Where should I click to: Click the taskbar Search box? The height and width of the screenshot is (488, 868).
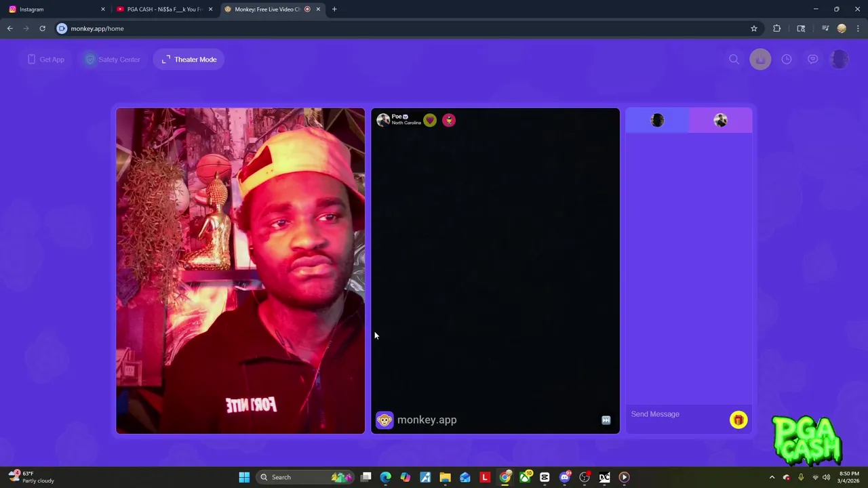pos(307,477)
